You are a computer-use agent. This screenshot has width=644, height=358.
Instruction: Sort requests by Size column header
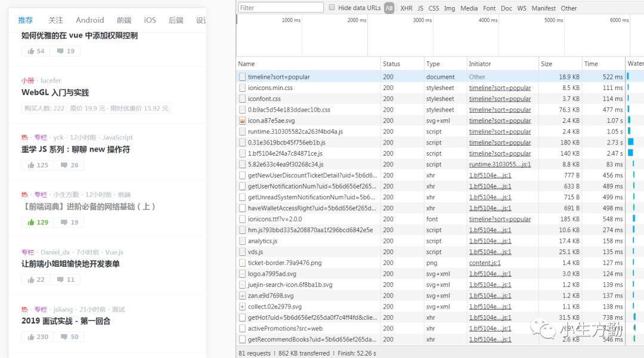[547, 64]
